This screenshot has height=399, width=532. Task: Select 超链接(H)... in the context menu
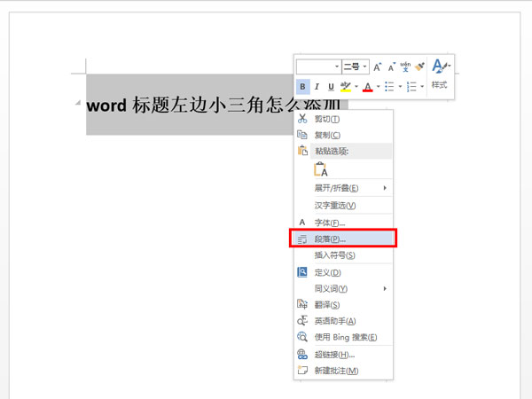pos(334,355)
